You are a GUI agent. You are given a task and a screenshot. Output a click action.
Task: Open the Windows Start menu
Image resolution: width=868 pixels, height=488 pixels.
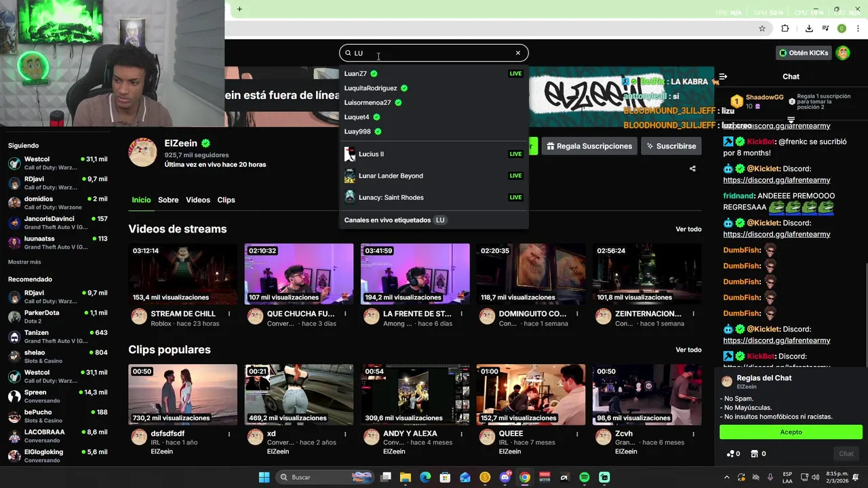264,477
